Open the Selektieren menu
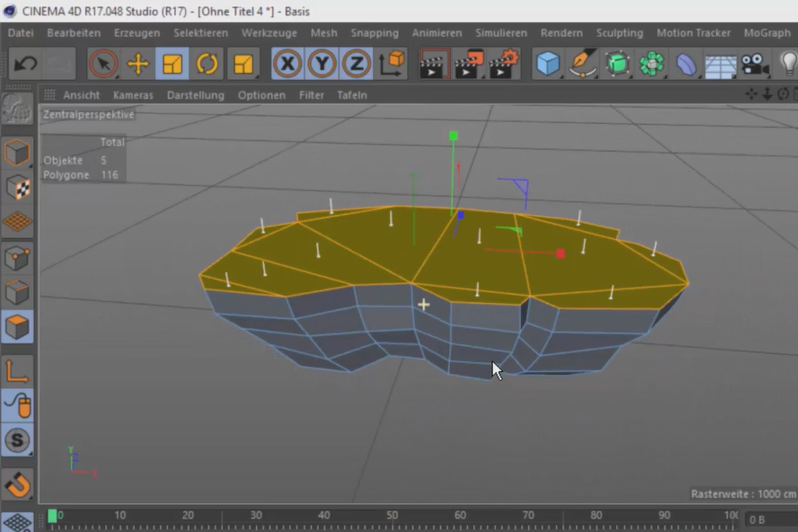The image size is (798, 532). (201, 33)
